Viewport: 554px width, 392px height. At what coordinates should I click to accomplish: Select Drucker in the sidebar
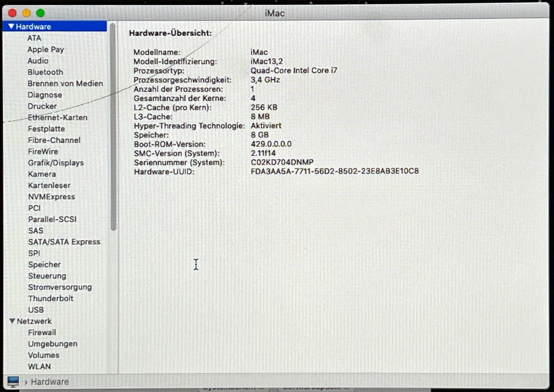click(x=42, y=106)
